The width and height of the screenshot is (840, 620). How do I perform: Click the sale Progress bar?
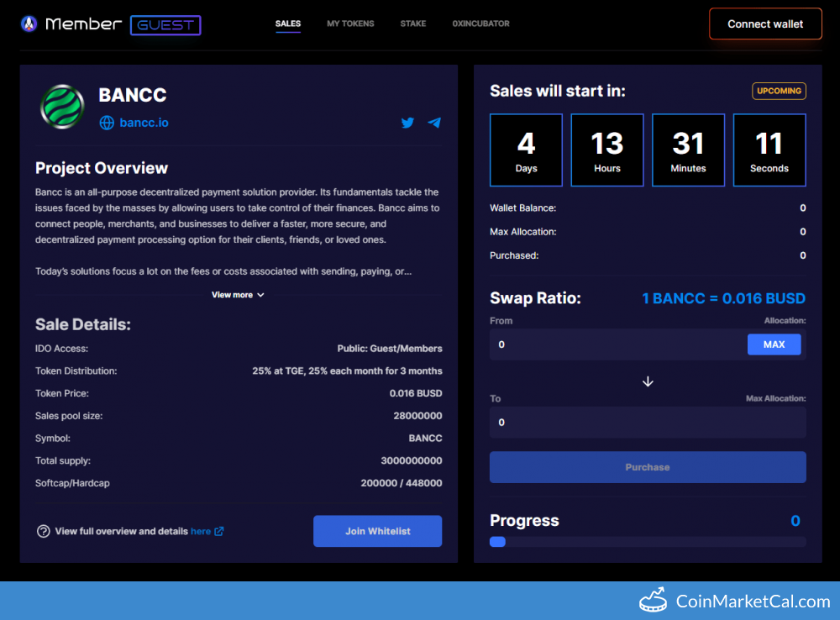click(648, 542)
